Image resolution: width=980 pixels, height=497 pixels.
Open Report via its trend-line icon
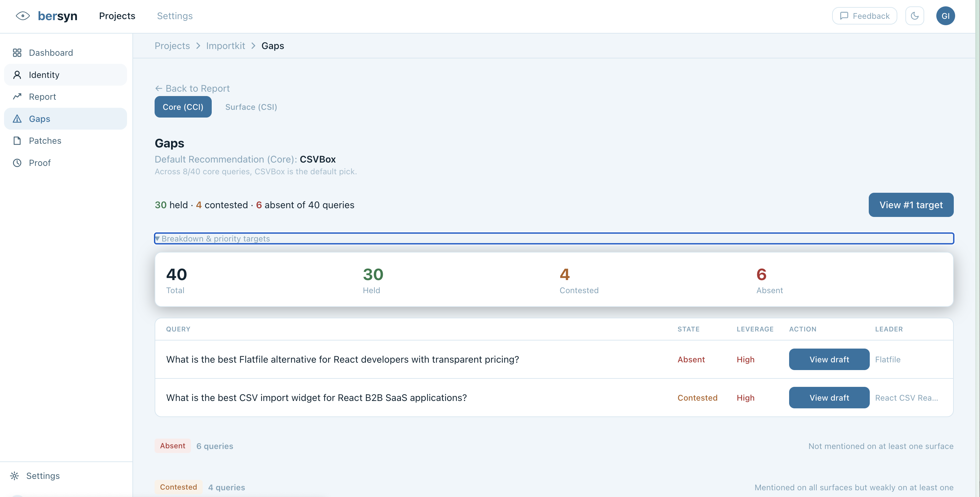coord(17,97)
